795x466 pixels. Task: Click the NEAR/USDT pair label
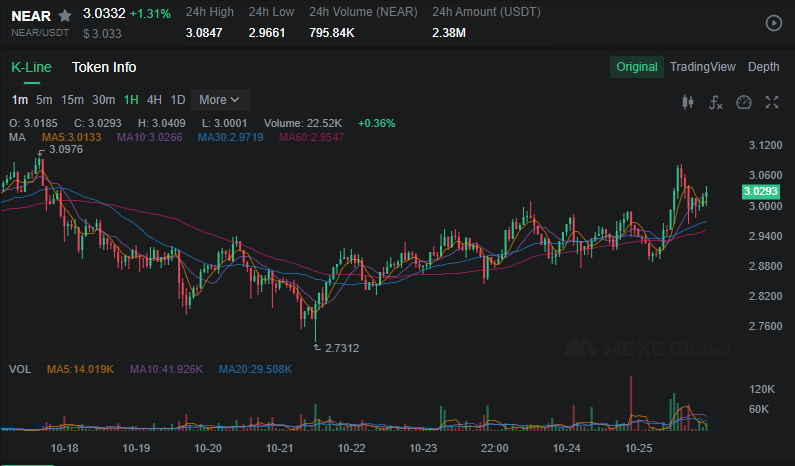[40, 33]
